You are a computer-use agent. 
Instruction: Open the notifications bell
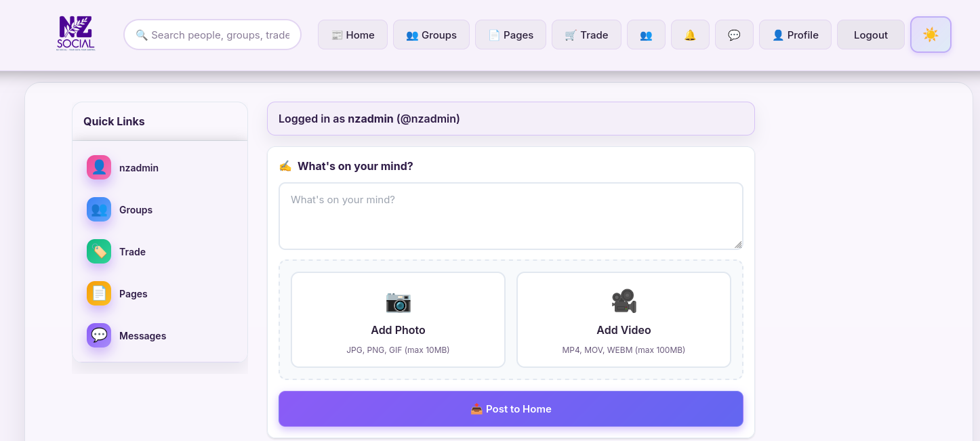click(690, 35)
